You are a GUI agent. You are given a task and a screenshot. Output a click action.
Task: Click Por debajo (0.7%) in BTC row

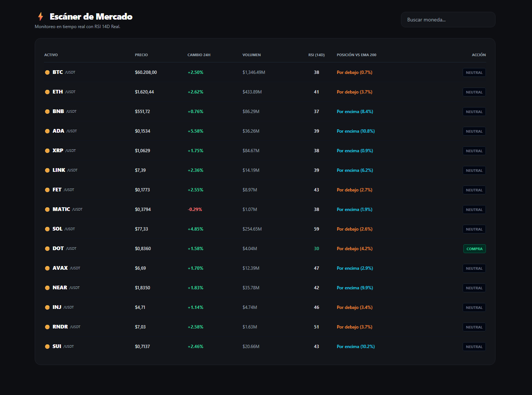pyautogui.click(x=354, y=72)
